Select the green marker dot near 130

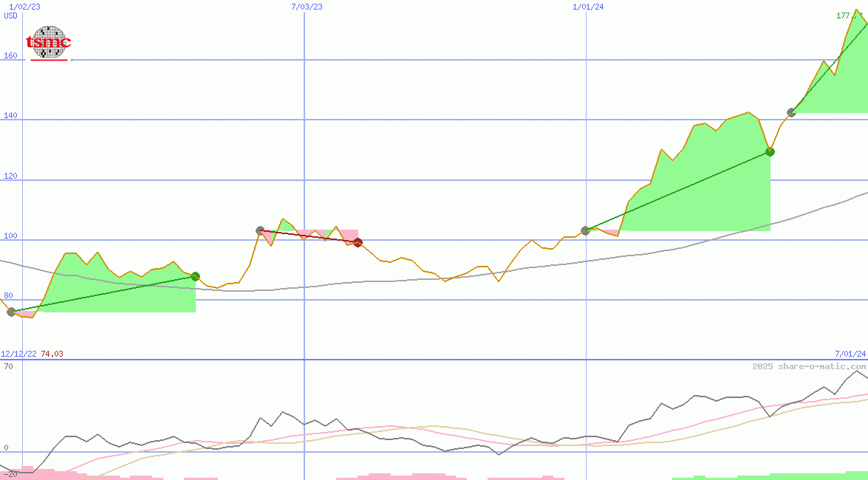[770, 151]
